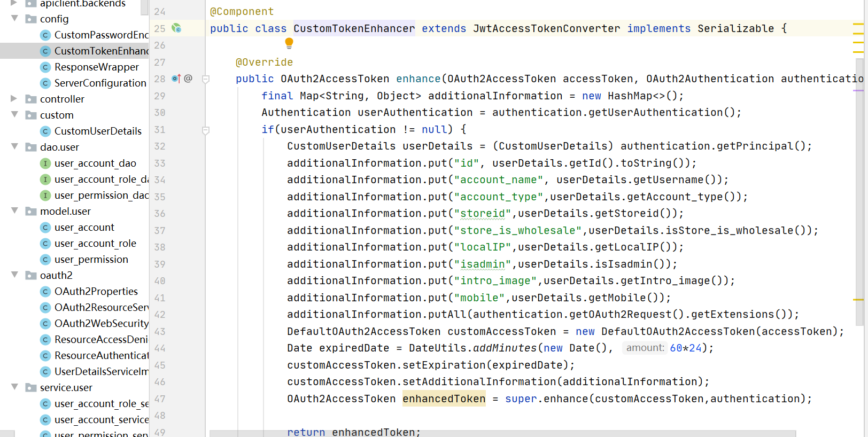Click the class icon beside ResponseWrapper
Image resolution: width=868 pixels, height=437 pixels.
pyautogui.click(x=45, y=67)
